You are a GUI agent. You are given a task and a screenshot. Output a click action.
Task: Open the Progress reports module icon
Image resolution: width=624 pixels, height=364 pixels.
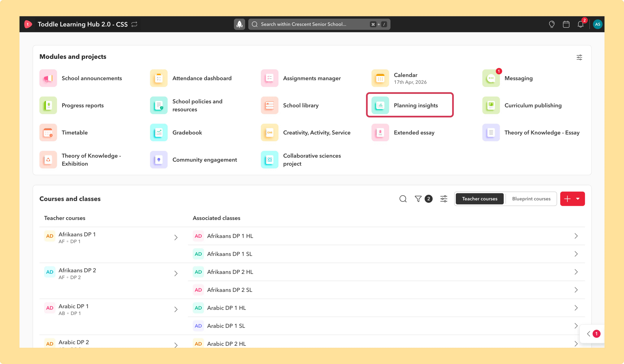pyautogui.click(x=48, y=106)
